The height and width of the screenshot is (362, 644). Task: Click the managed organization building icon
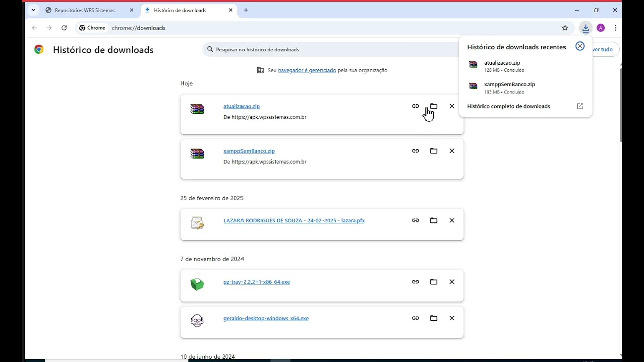point(260,70)
